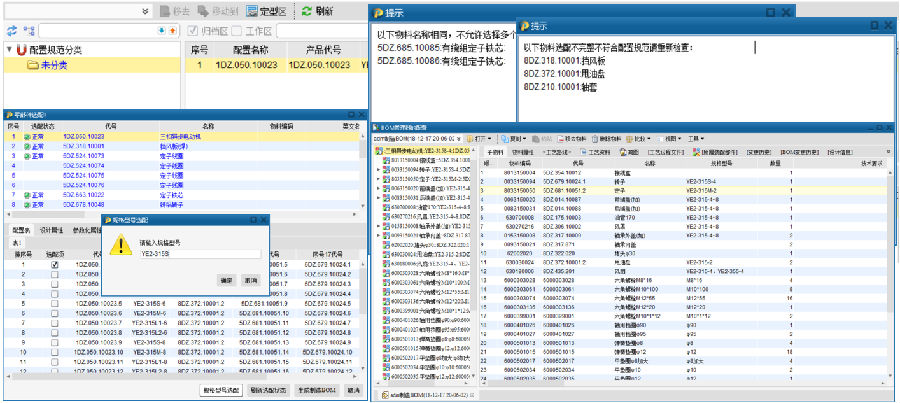Open the 工具 menu in BOM window
900x403 pixels.
tap(694, 137)
